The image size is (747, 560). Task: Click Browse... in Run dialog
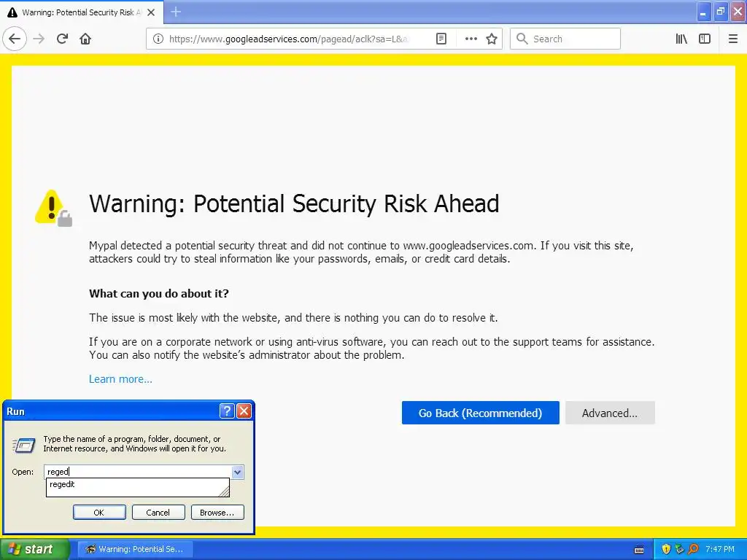(217, 513)
